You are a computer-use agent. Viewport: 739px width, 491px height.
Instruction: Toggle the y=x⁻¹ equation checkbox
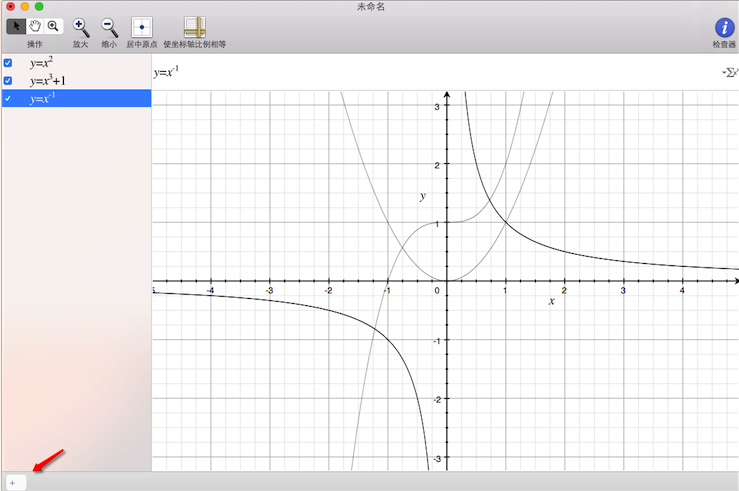[x=8, y=98]
